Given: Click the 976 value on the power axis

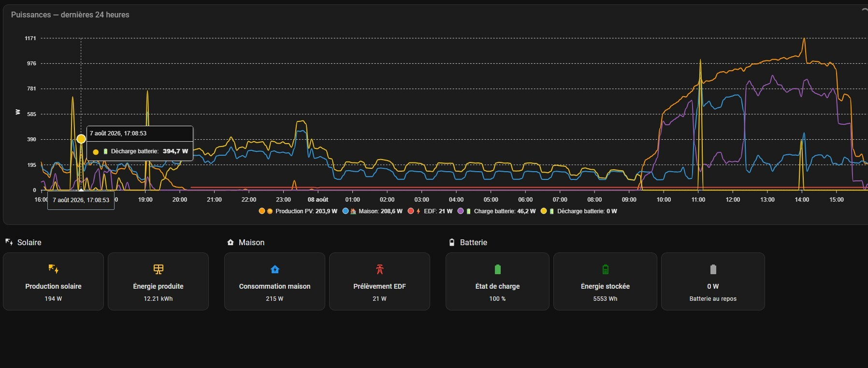Looking at the screenshot, I should point(31,63).
